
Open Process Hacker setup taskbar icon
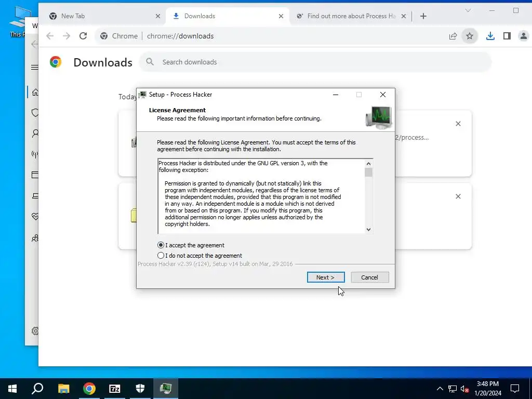coord(166,389)
